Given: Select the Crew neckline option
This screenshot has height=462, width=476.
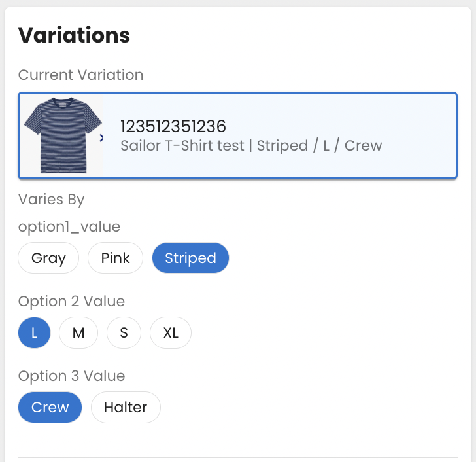Looking at the screenshot, I should pyautogui.click(x=50, y=407).
